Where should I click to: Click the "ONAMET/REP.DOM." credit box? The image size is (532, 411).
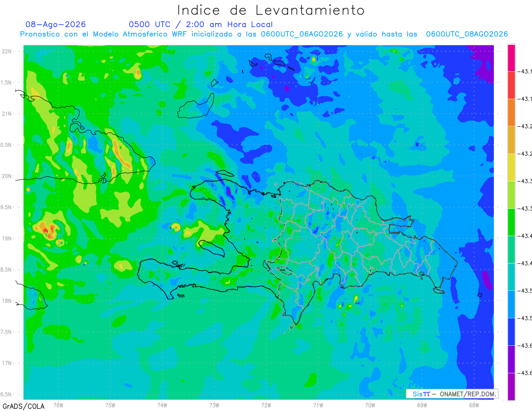point(452,394)
